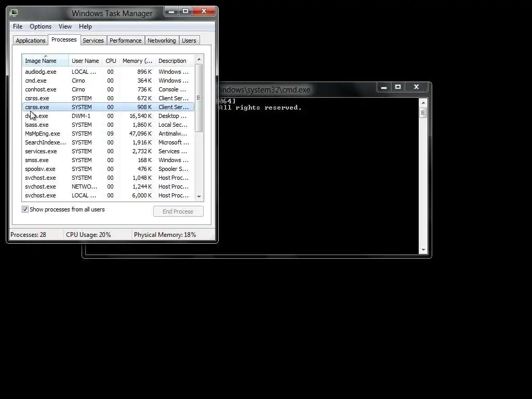Select the audiodg.exe process row
The width and height of the screenshot is (532, 399).
[x=108, y=72]
